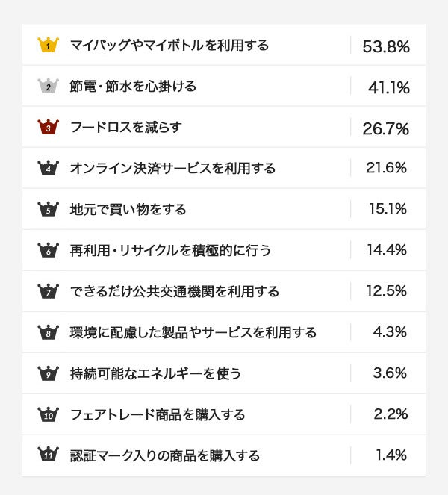Select the rank 5 crown icon
Image resolution: width=448 pixels, height=495 pixels.
48,209
